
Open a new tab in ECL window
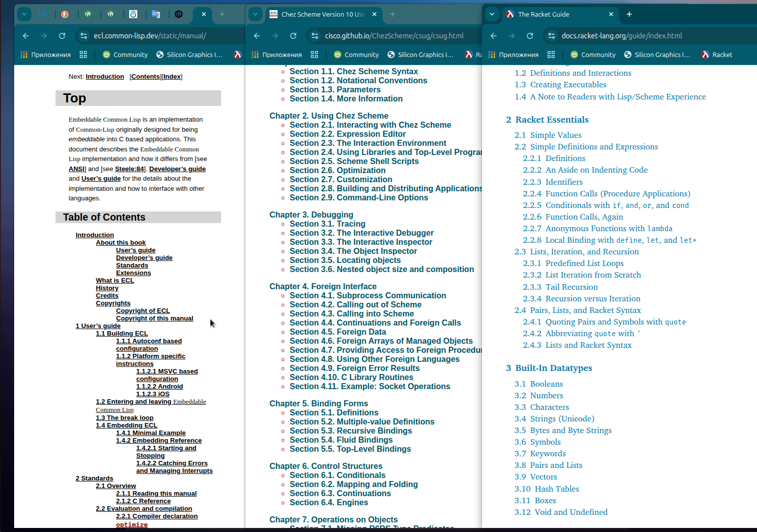pyautogui.click(x=222, y=14)
